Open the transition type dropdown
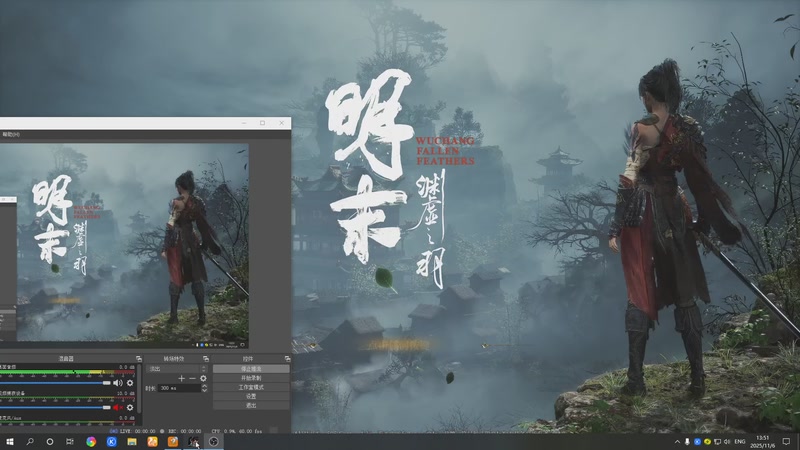This screenshot has height=450, width=800. pos(177,368)
